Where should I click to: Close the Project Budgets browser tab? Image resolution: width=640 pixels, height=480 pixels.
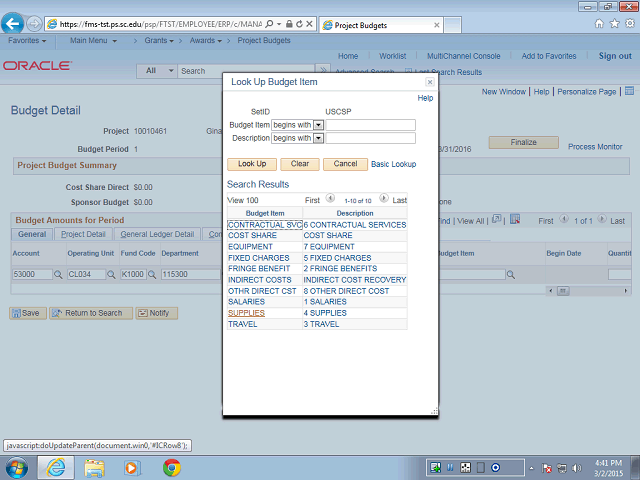pyautogui.click(x=436, y=25)
